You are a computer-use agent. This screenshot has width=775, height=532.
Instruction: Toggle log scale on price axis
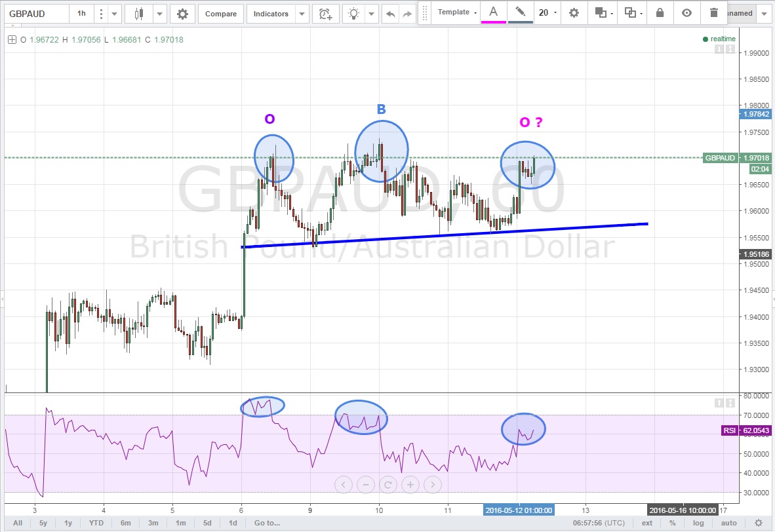(698, 523)
